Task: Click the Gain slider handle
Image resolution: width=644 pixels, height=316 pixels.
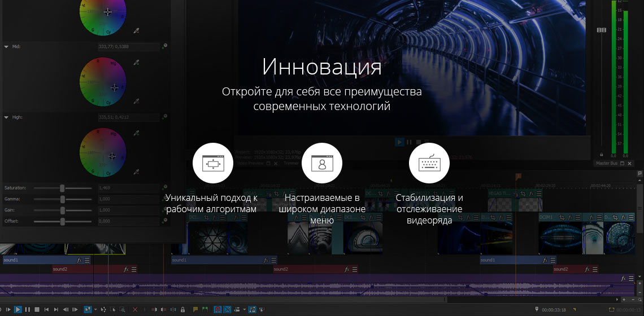Action: [63, 210]
